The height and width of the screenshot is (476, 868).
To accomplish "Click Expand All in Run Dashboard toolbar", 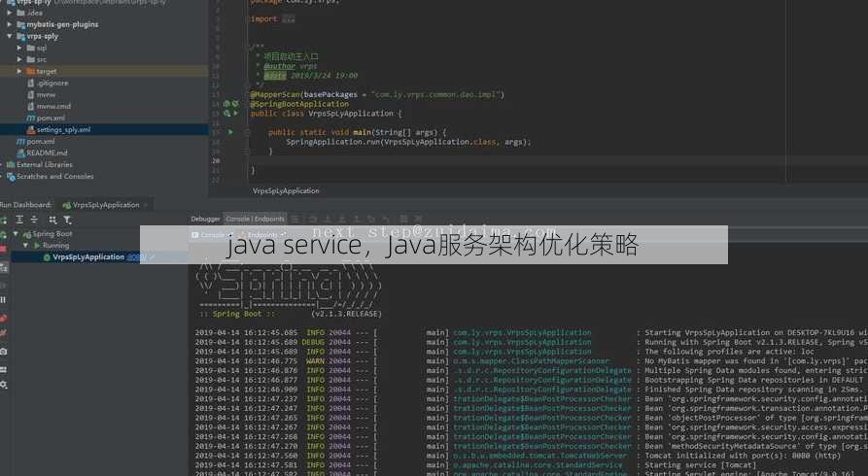I will [19, 220].
